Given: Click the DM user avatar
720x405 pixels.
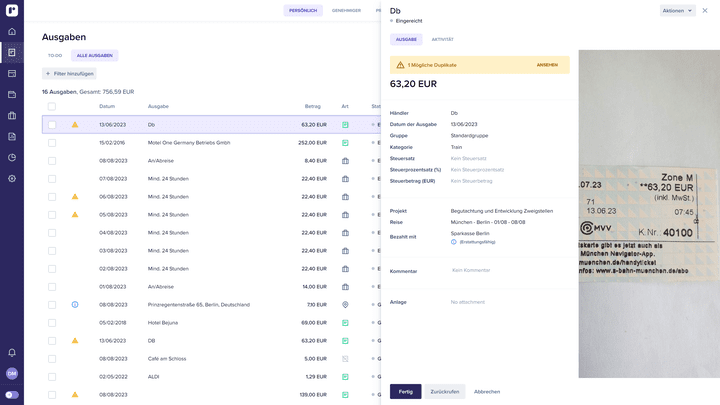Looking at the screenshot, I should point(12,373).
